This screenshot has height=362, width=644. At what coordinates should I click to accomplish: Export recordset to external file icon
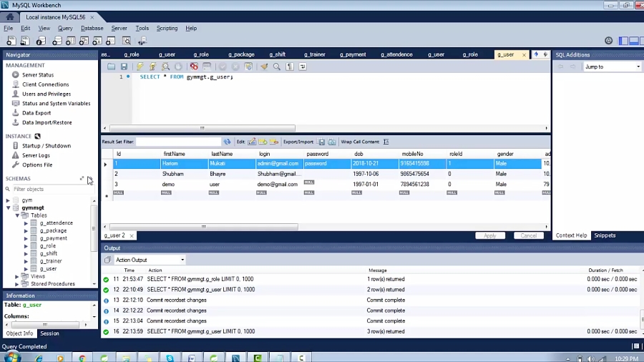(x=321, y=142)
